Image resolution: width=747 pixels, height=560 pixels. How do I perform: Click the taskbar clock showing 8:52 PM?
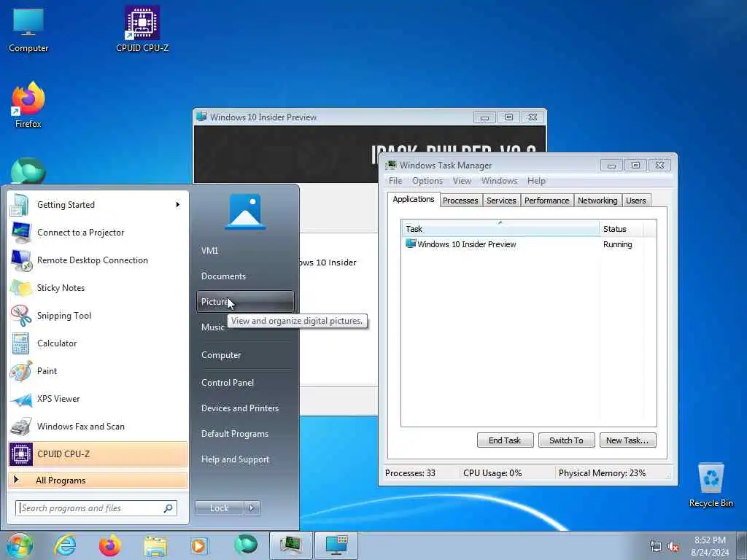click(x=710, y=546)
